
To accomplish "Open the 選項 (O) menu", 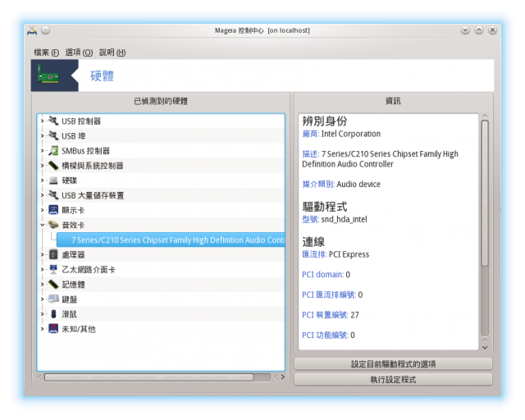I will [x=79, y=52].
